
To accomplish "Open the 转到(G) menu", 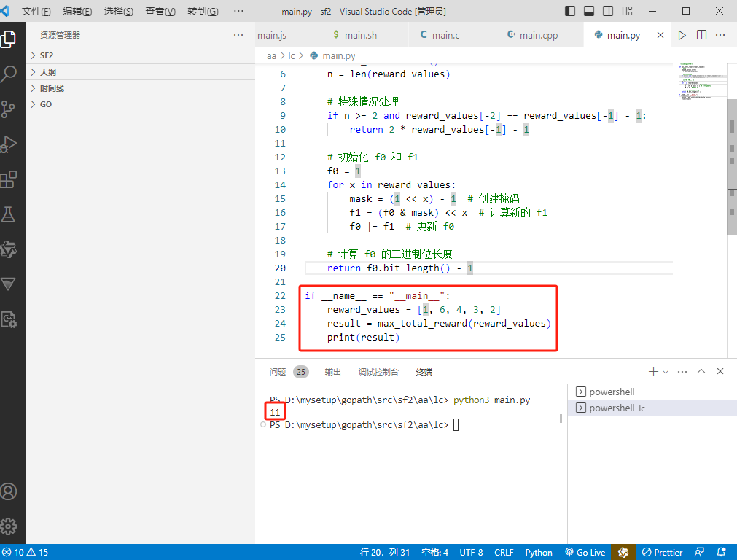I will [x=203, y=11].
